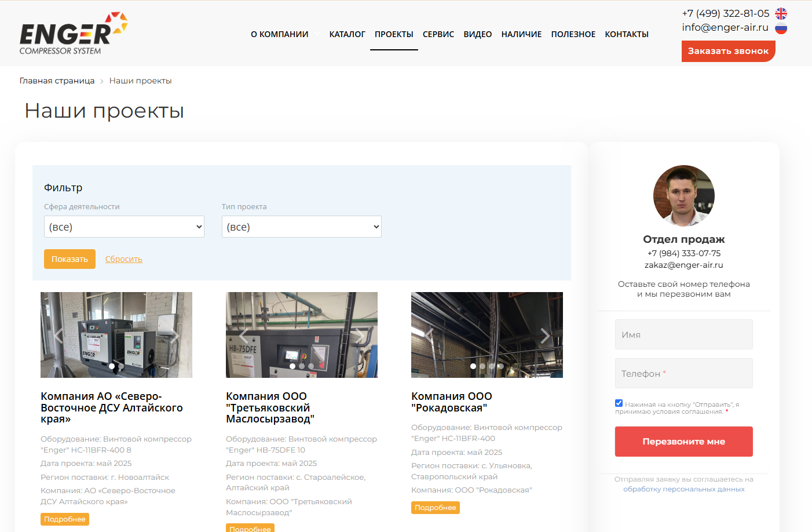Click the Заказать звонок button

[x=729, y=51]
